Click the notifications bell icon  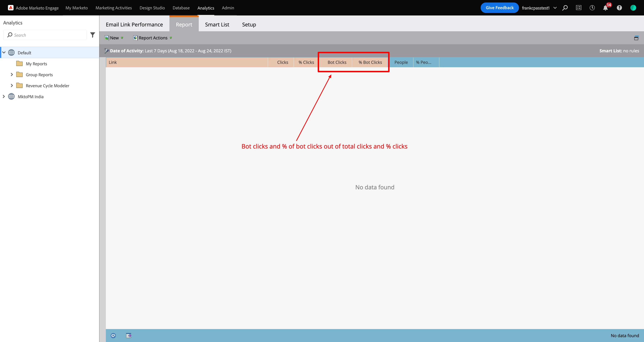click(x=605, y=8)
